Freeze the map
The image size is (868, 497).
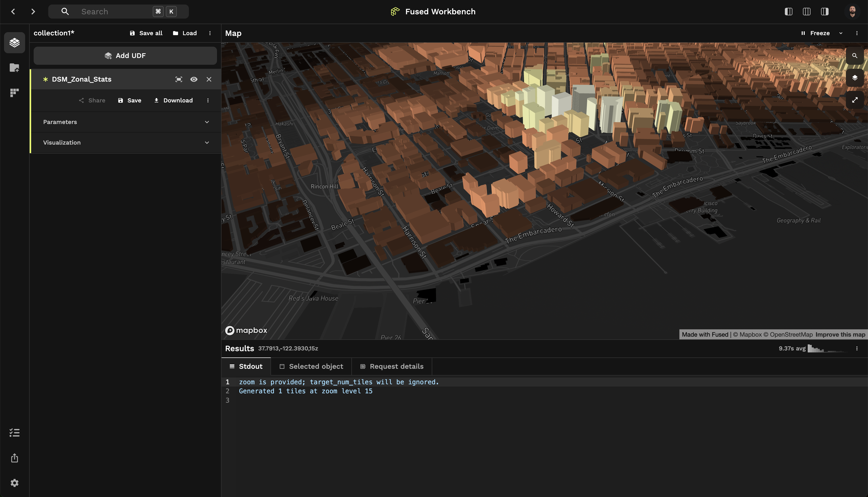click(x=816, y=33)
